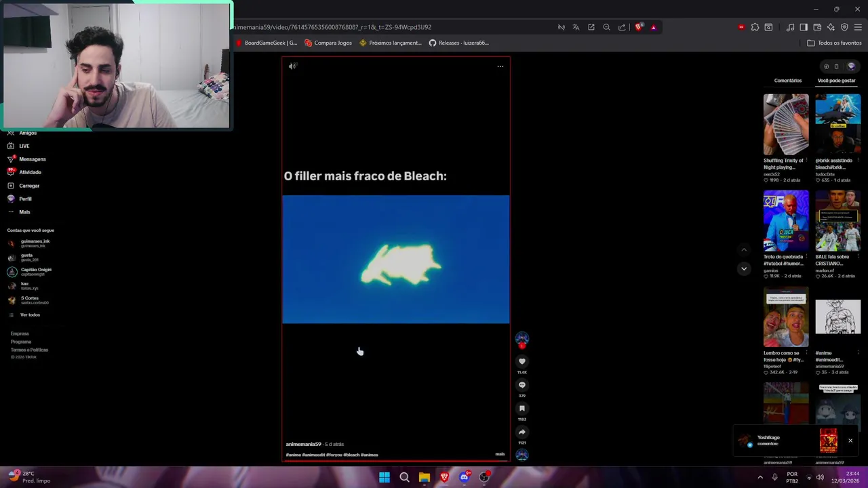Open Brave Shields lion icon
This screenshot has width=868, height=488.
pos(639,27)
